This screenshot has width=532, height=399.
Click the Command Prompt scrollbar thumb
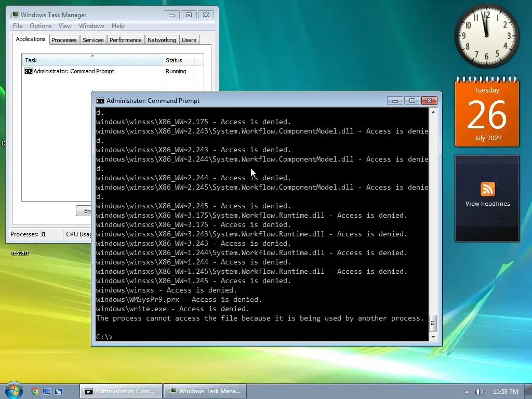pyautogui.click(x=433, y=323)
